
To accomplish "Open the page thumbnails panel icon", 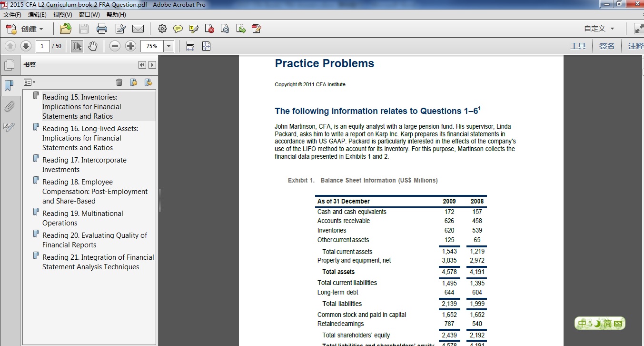I will point(9,65).
